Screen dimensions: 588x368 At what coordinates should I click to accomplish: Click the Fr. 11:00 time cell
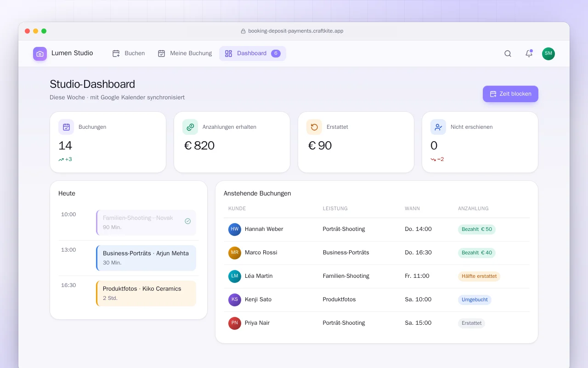coord(417,276)
